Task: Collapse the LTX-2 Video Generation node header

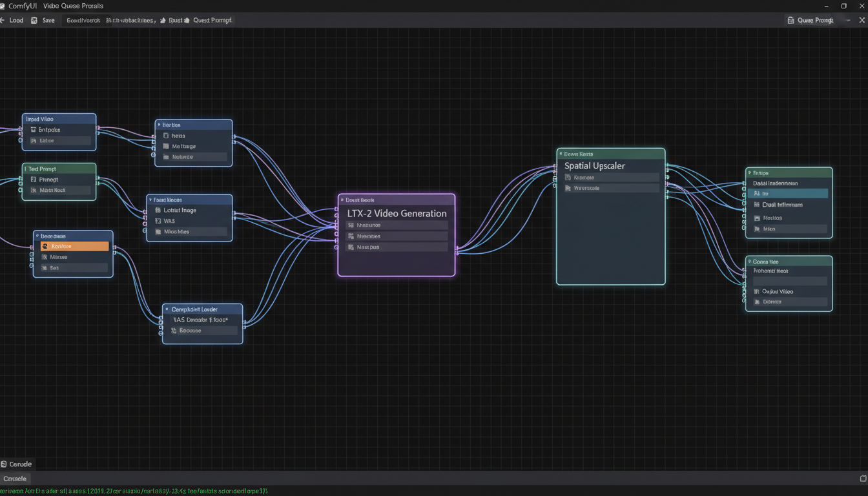Action: tap(342, 199)
